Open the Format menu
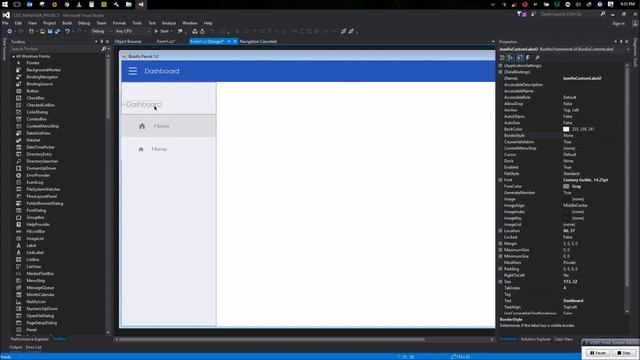Screen dimensions: 640x360 pyautogui.click(x=119, y=23)
